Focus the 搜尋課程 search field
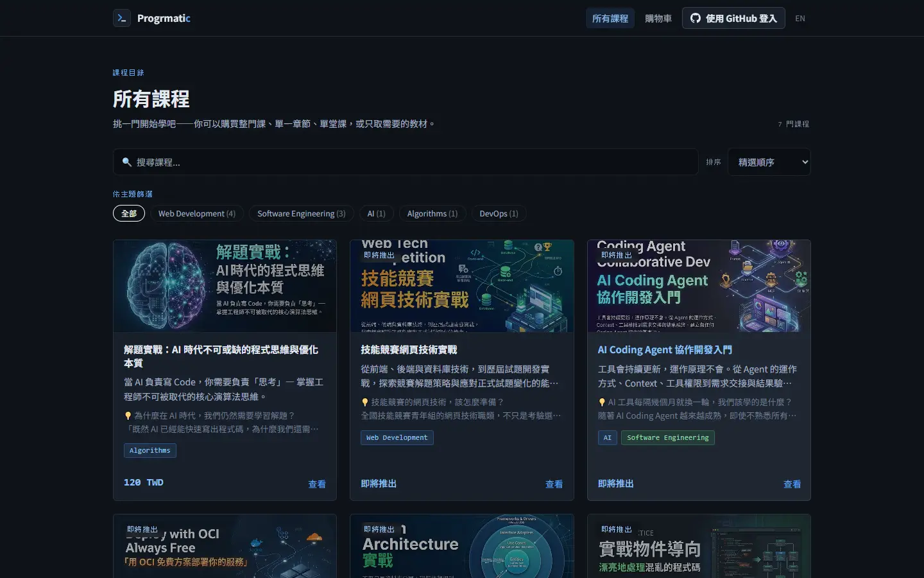The image size is (924, 578). 406,162
